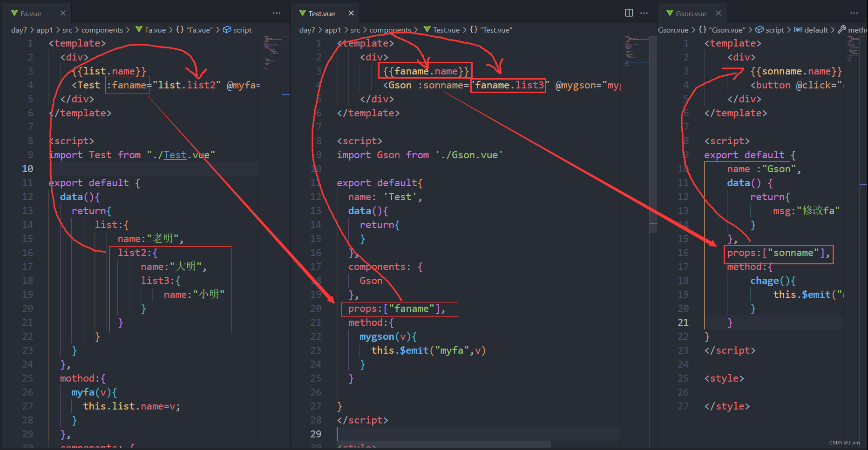This screenshot has height=450, width=868.
Task: Open Fa.vue file breadcrumb
Action: (150, 30)
